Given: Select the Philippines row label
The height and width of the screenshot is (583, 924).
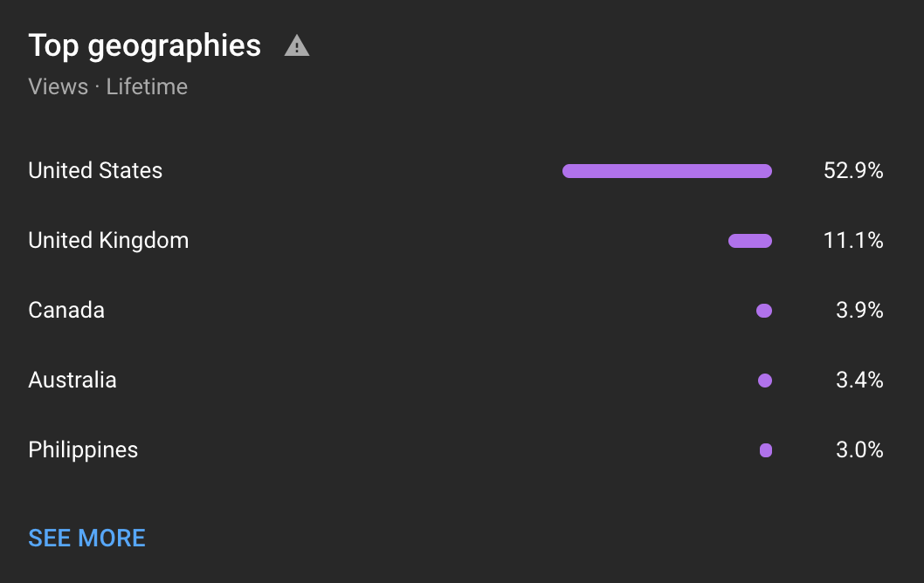Looking at the screenshot, I should (x=83, y=450).
